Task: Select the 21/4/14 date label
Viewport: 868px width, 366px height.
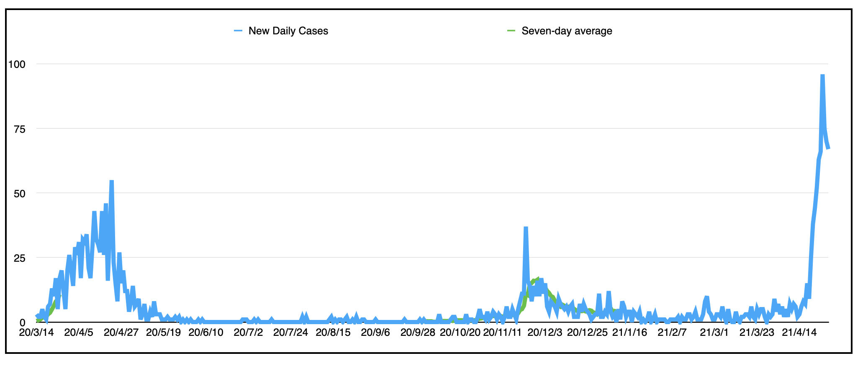Action: point(799,333)
